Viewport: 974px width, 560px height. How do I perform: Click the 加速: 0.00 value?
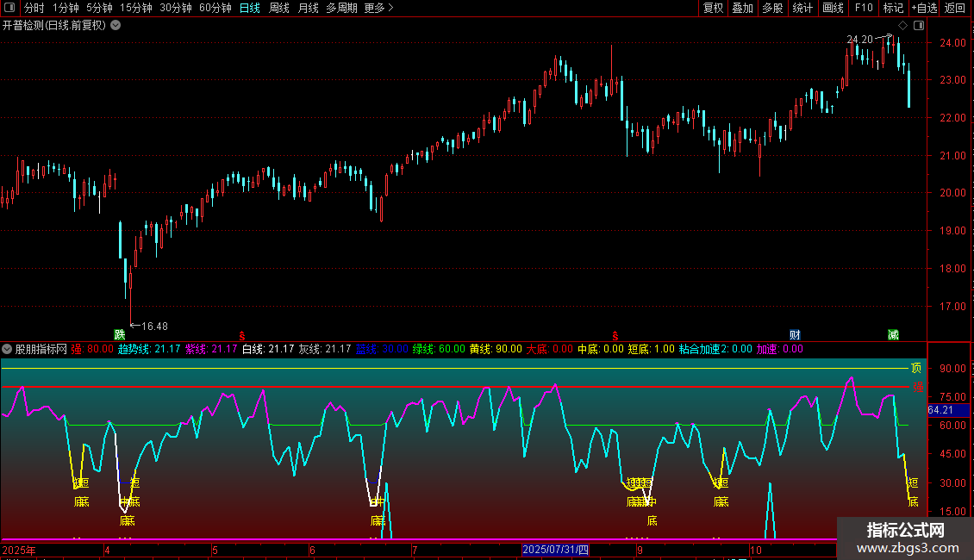[x=779, y=349]
